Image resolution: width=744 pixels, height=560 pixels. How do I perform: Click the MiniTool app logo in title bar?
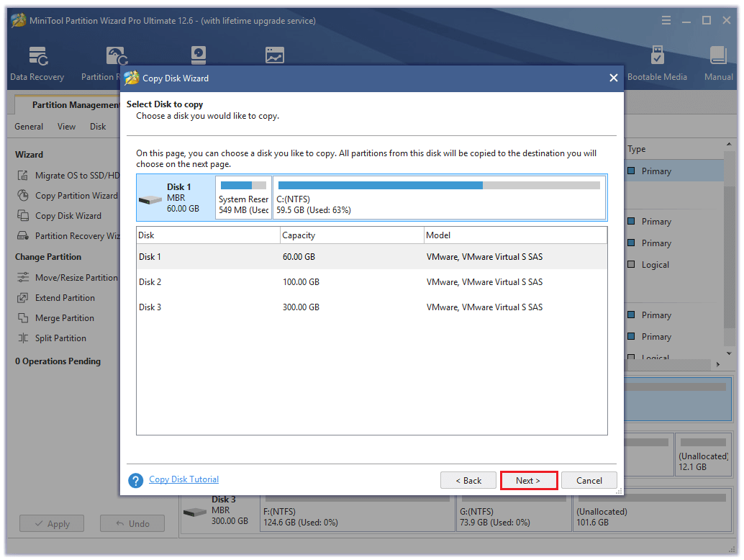coord(19,20)
